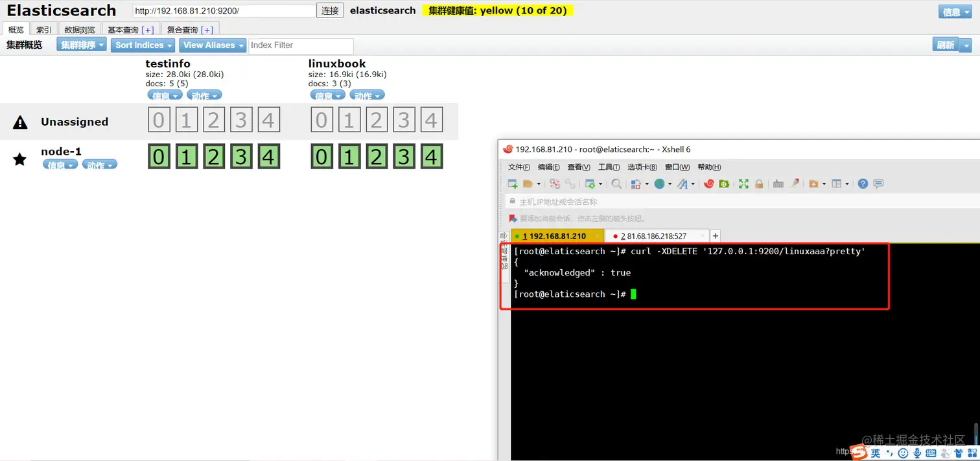The height and width of the screenshot is (461, 980).
Task: Open linuxbook index 动作 dropdown
Action: [x=367, y=95]
